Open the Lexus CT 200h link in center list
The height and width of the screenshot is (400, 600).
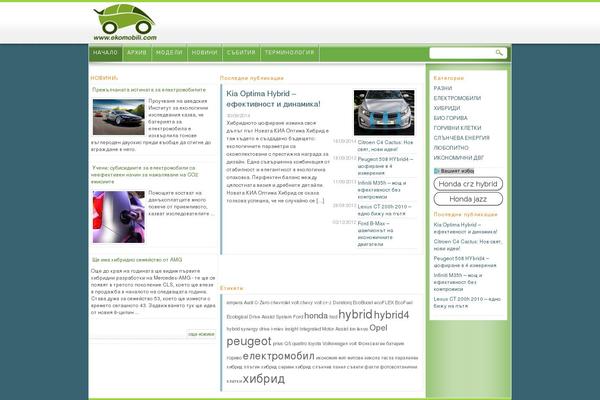coord(385,210)
